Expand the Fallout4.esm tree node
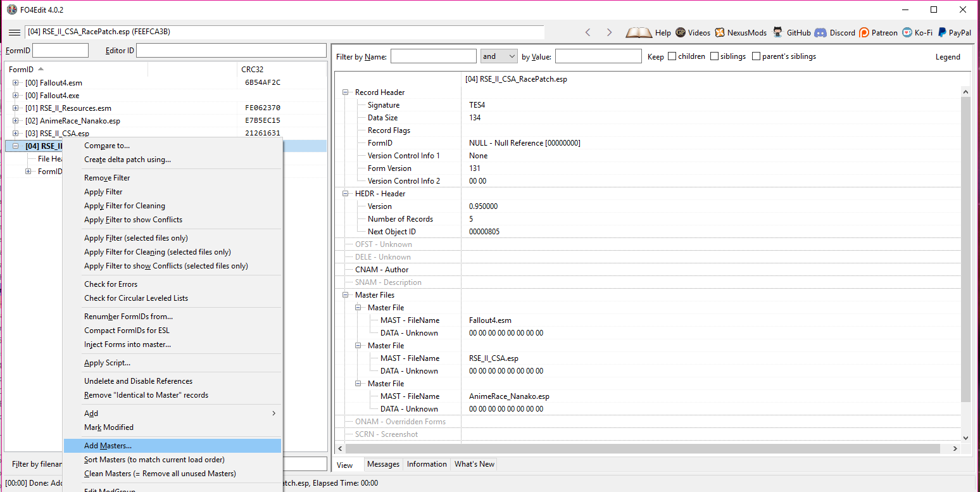 [x=16, y=83]
